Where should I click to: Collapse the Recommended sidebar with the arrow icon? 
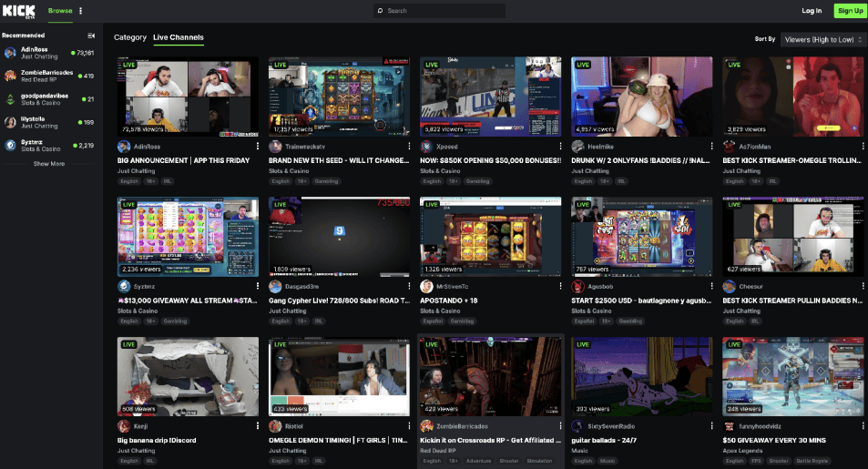pos(91,36)
